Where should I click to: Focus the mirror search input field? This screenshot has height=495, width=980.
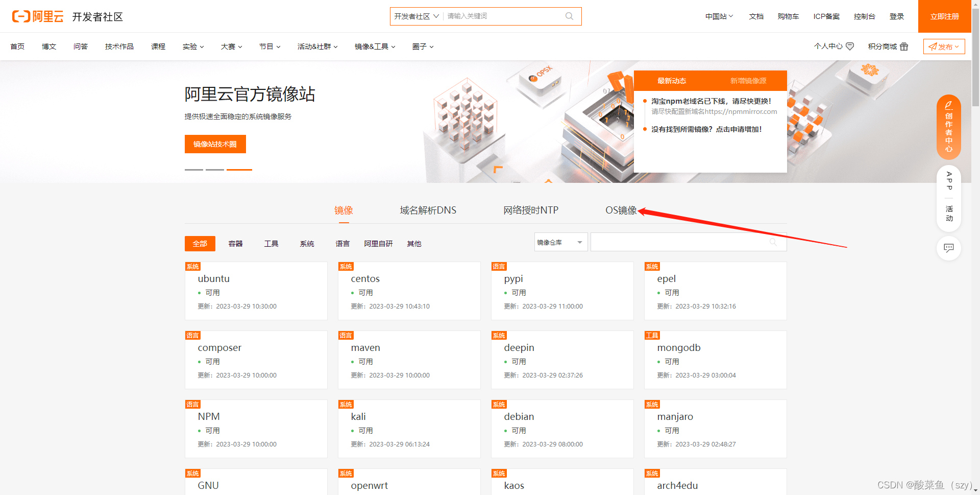(x=689, y=242)
